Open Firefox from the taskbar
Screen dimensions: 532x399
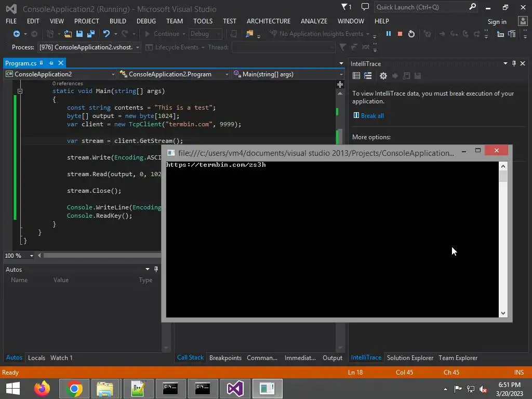(42, 389)
